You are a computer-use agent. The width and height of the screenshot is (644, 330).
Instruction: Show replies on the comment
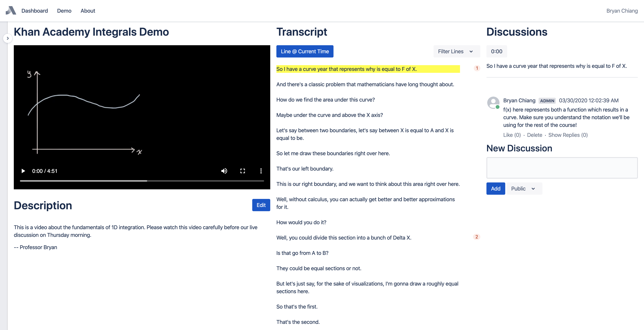[568, 135]
